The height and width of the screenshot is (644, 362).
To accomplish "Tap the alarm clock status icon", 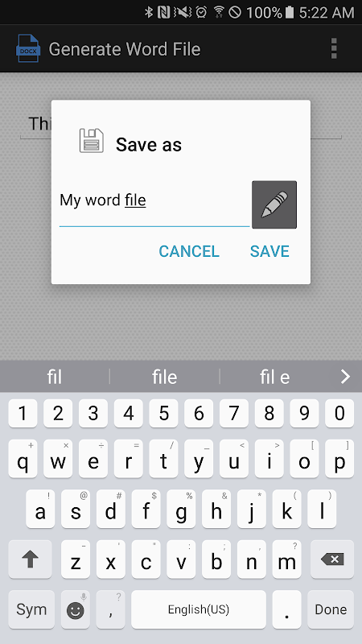I will (x=201, y=12).
